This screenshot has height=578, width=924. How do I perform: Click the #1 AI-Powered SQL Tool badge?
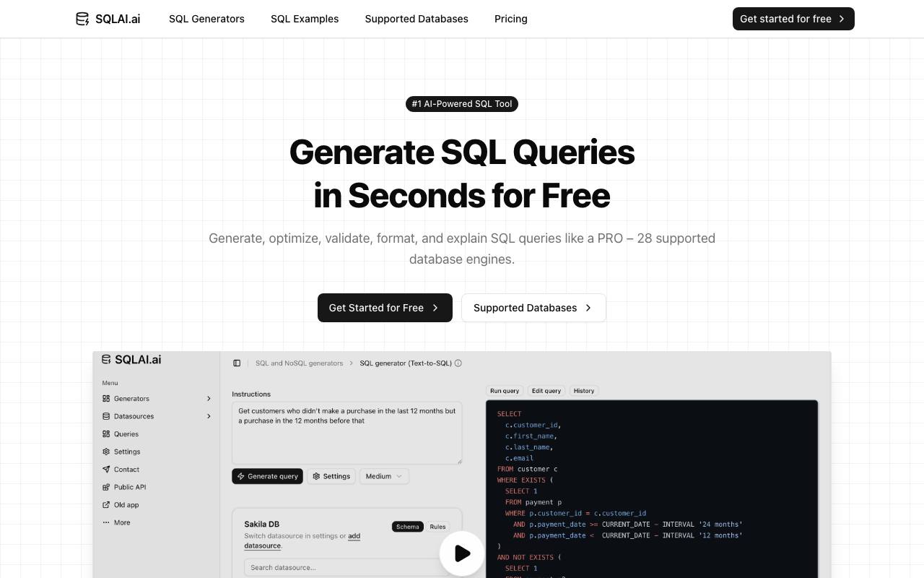tap(462, 104)
